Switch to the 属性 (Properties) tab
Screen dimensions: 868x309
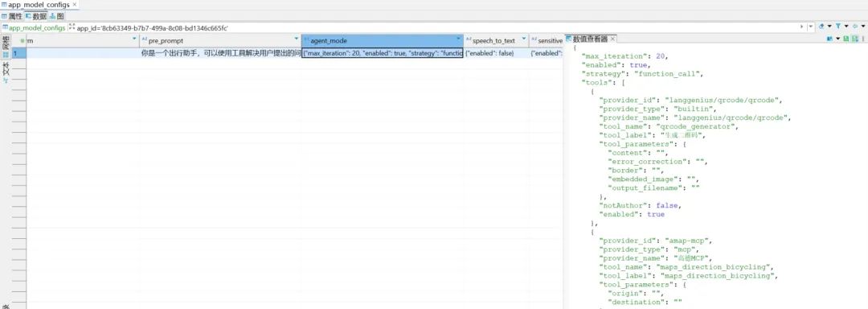click(x=11, y=16)
